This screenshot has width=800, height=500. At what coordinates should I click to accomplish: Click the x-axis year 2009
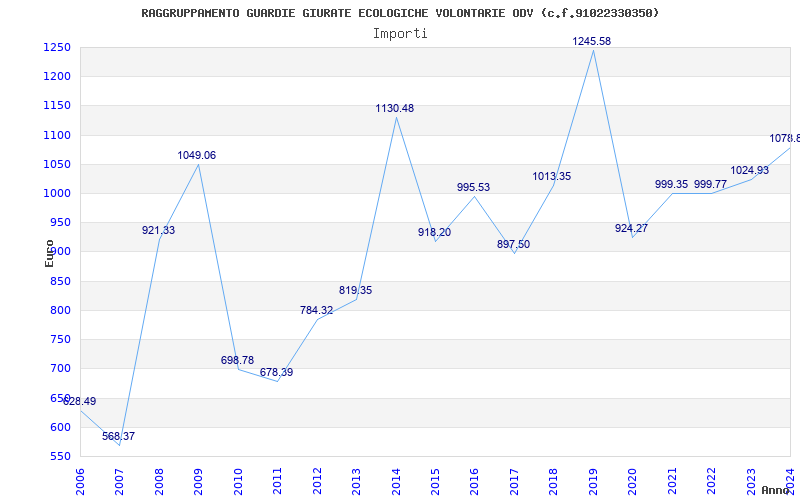(198, 482)
